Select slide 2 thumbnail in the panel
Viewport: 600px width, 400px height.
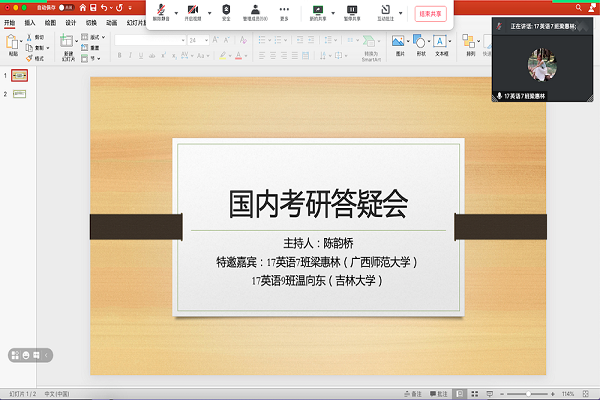coord(20,94)
